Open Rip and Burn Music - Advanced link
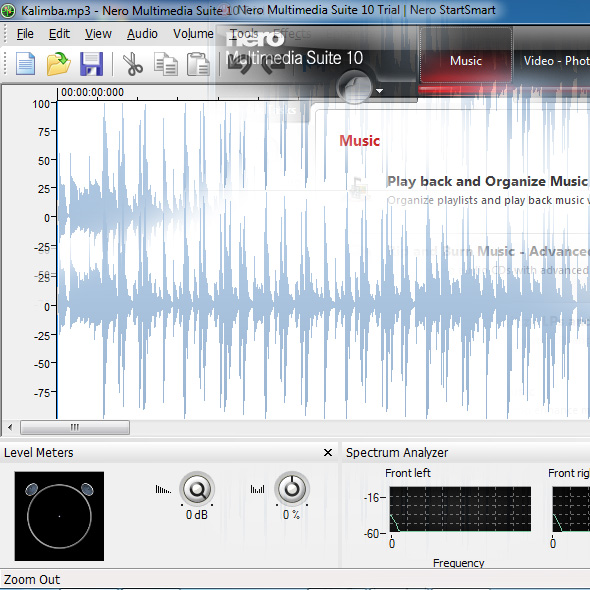590x590 pixels. pyautogui.click(x=488, y=251)
